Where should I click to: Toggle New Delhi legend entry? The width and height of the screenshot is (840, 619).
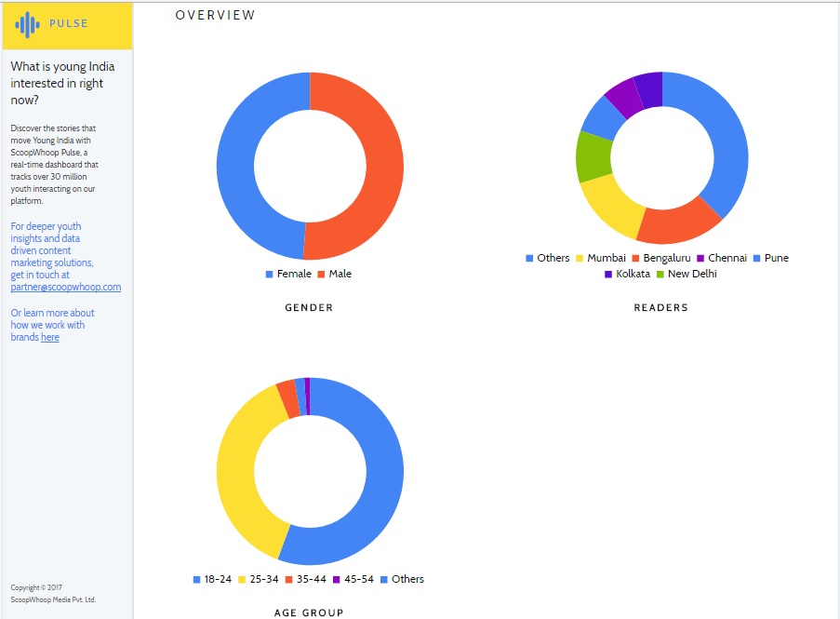(687, 274)
